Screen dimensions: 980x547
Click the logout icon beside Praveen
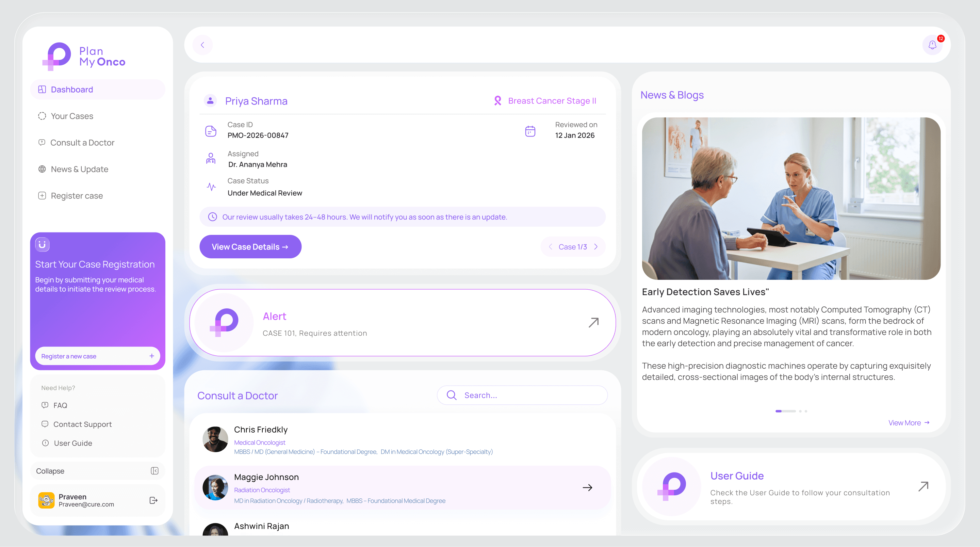153,500
